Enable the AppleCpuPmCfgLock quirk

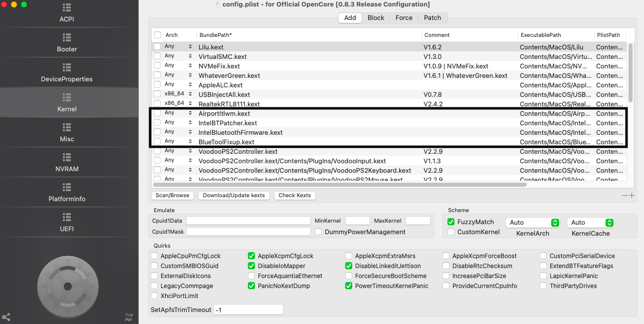(155, 256)
